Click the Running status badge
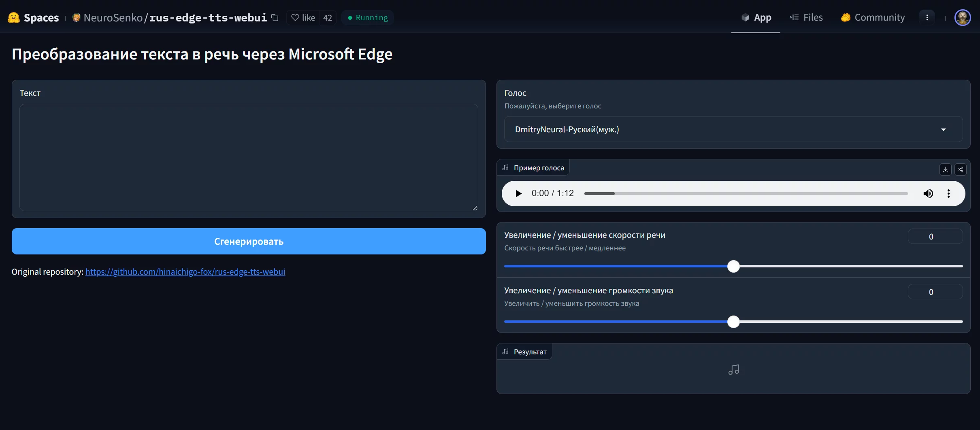 (368, 17)
